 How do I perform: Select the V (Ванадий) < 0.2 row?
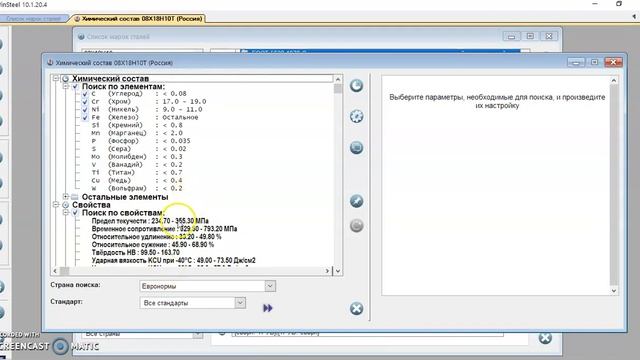pos(137,164)
